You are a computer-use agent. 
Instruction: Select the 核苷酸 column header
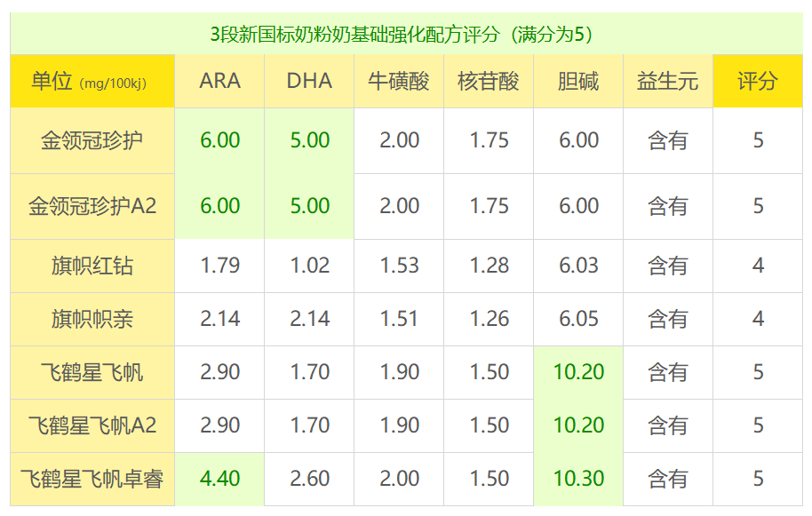[x=489, y=82]
